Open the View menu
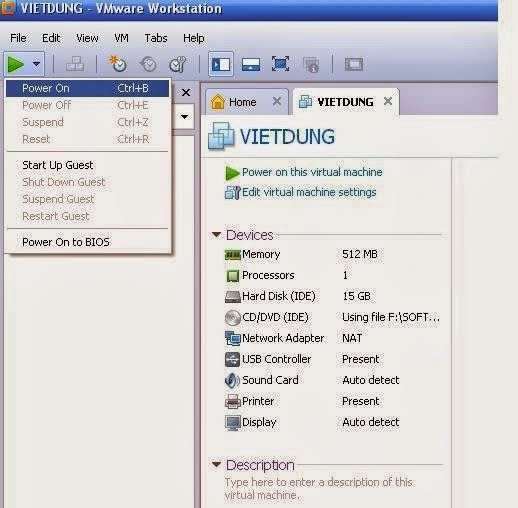The height and width of the screenshot is (508, 518). click(87, 38)
